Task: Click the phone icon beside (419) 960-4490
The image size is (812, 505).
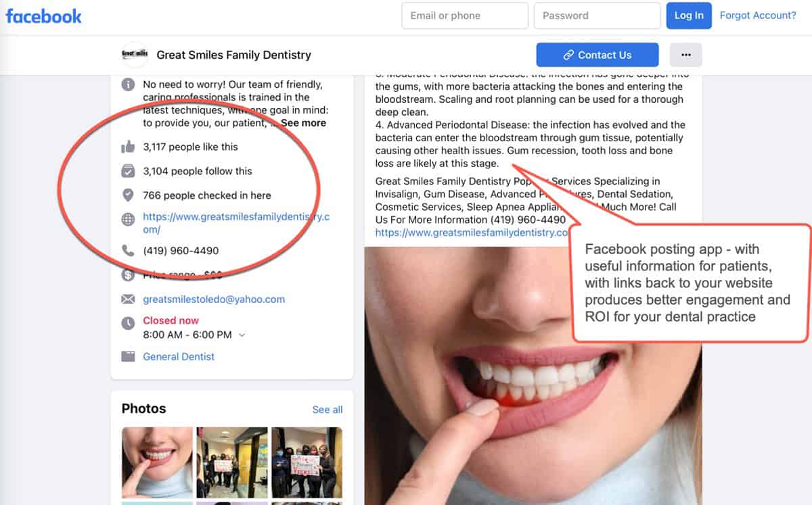Action: (x=128, y=251)
